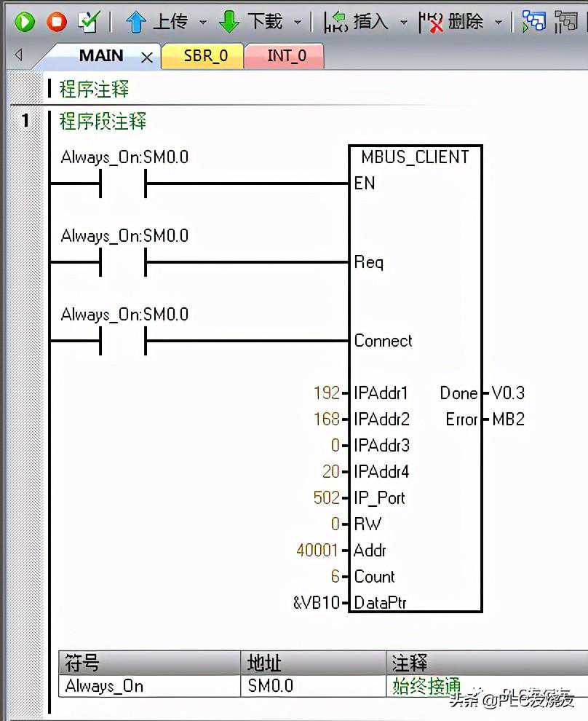Close the MAIN tab with its X
Viewport: 588px width, 721px height.
(147, 58)
